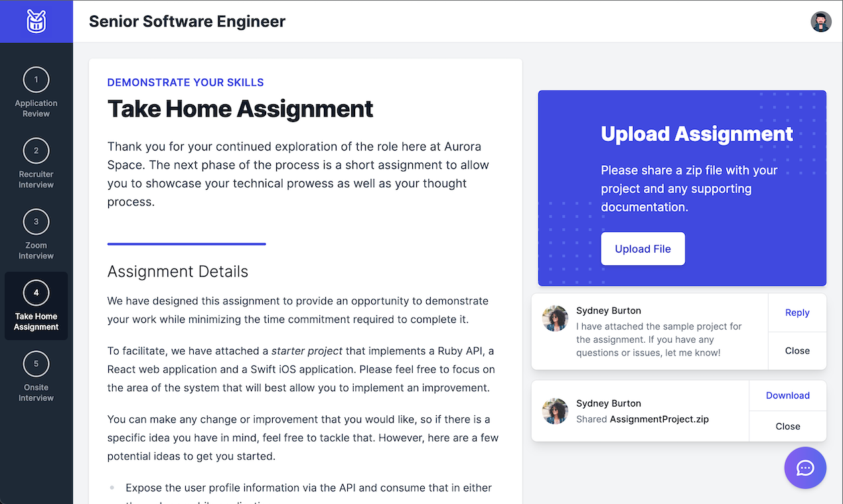Click the Recruiter Interview label
Image resolution: width=843 pixels, height=504 pixels.
coord(36,180)
